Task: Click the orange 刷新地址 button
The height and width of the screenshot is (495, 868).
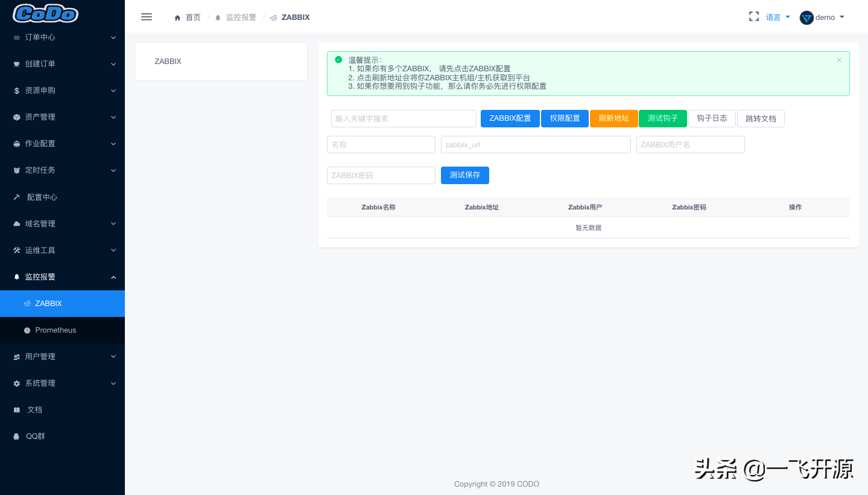Action: coord(614,118)
